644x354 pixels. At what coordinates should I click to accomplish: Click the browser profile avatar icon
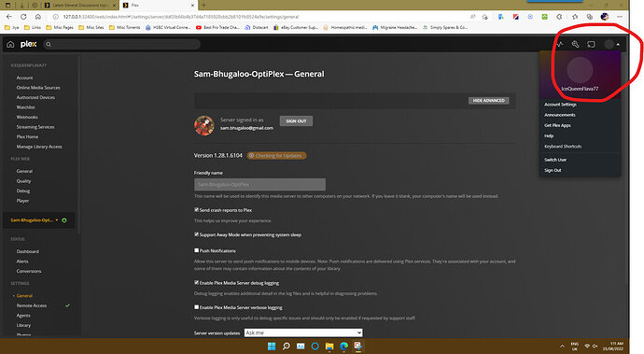tap(604, 17)
